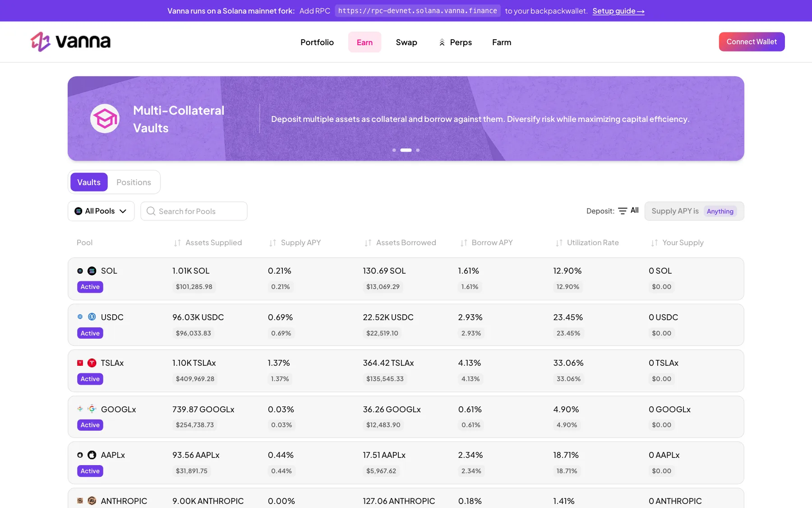Switch to the Vaults tab
Viewport: 812px width, 508px height.
coord(89,182)
